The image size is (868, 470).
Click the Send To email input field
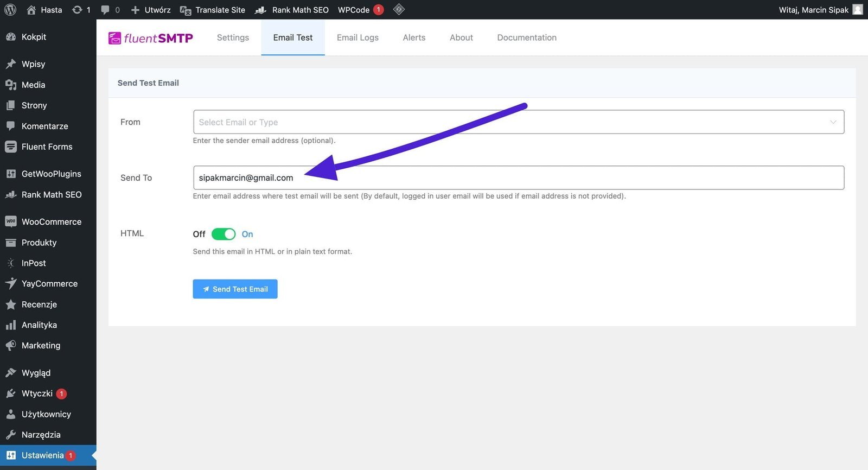(518, 177)
